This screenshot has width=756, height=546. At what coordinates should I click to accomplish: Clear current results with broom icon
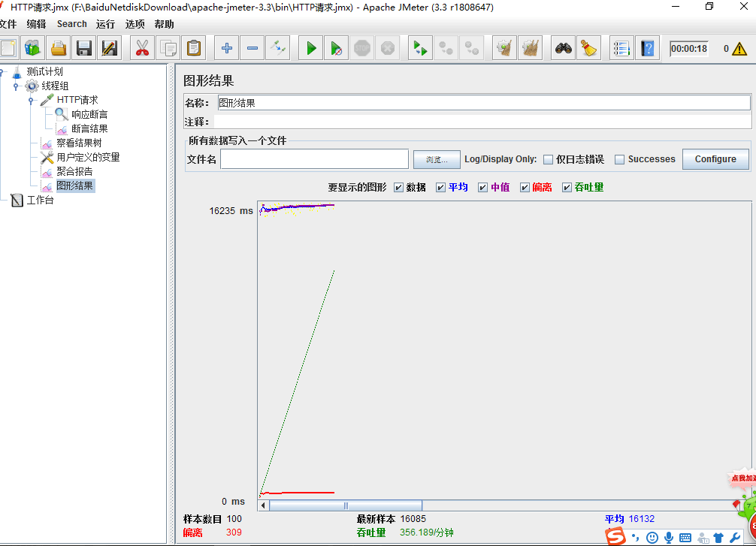point(504,48)
